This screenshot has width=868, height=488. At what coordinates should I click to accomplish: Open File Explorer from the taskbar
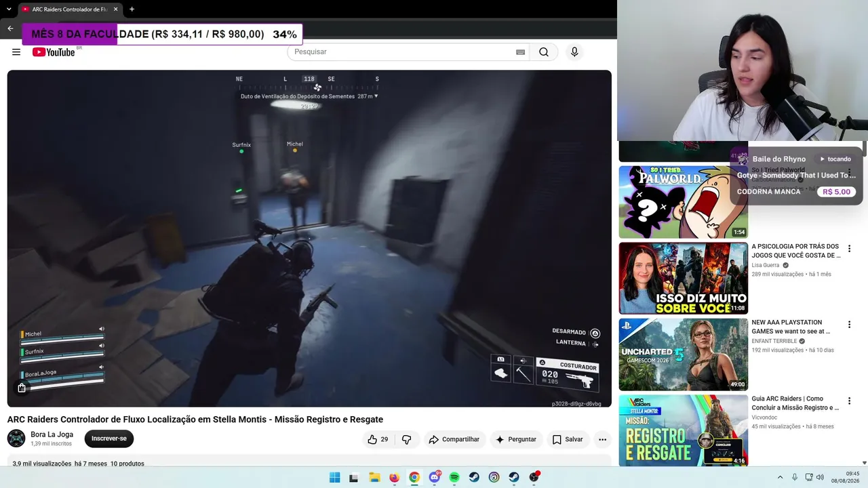pyautogui.click(x=374, y=477)
